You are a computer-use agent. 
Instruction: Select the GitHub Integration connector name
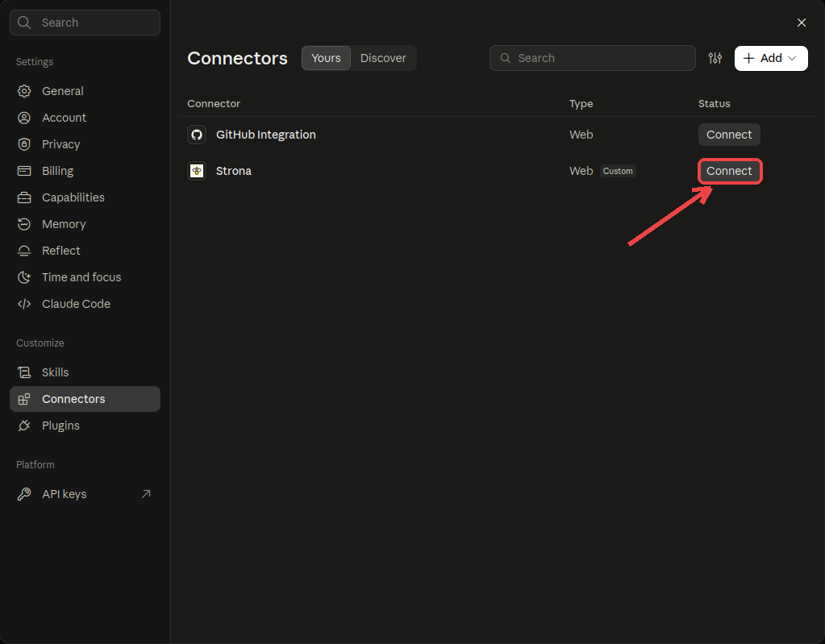265,135
